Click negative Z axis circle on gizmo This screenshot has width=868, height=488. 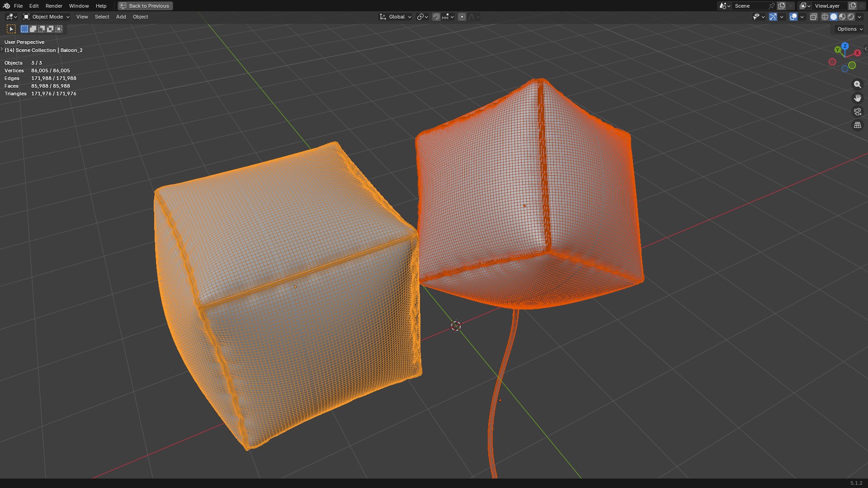844,69
